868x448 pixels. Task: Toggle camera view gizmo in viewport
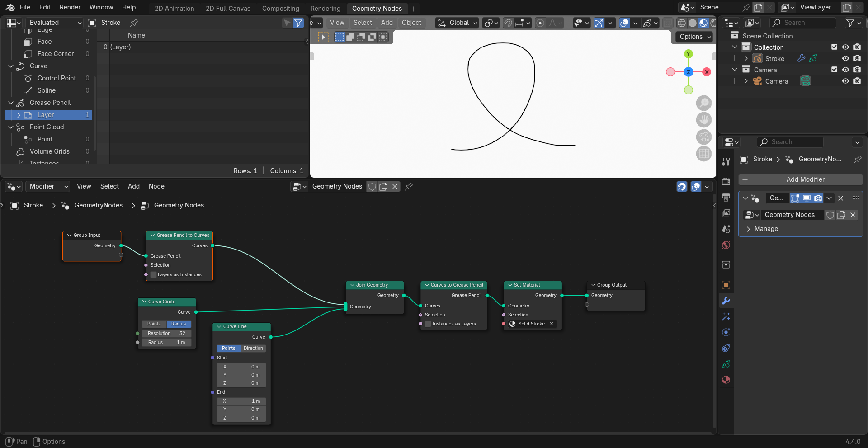tap(703, 137)
